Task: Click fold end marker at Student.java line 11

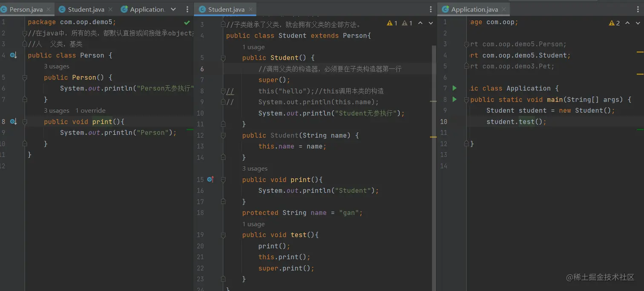Action: pyautogui.click(x=223, y=124)
